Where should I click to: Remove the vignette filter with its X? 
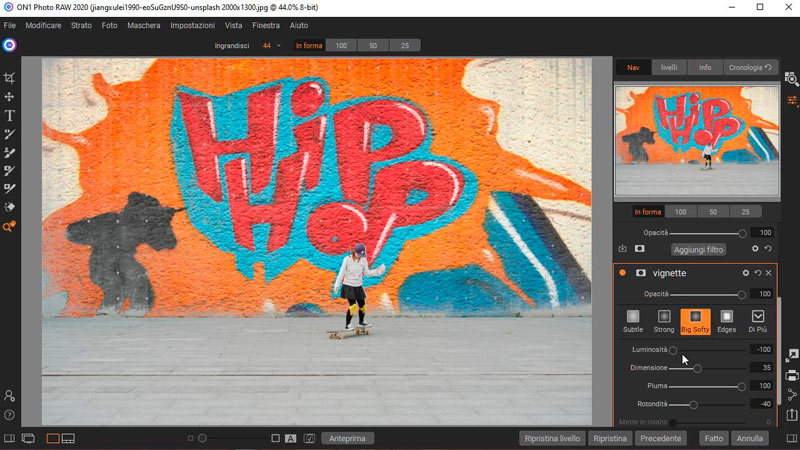[x=768, y=273]
